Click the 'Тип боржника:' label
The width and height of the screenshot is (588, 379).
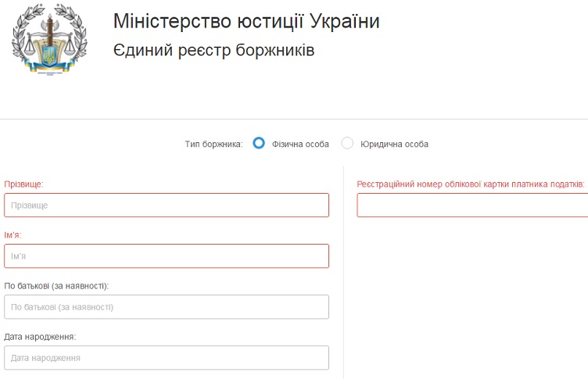[213, 144]
